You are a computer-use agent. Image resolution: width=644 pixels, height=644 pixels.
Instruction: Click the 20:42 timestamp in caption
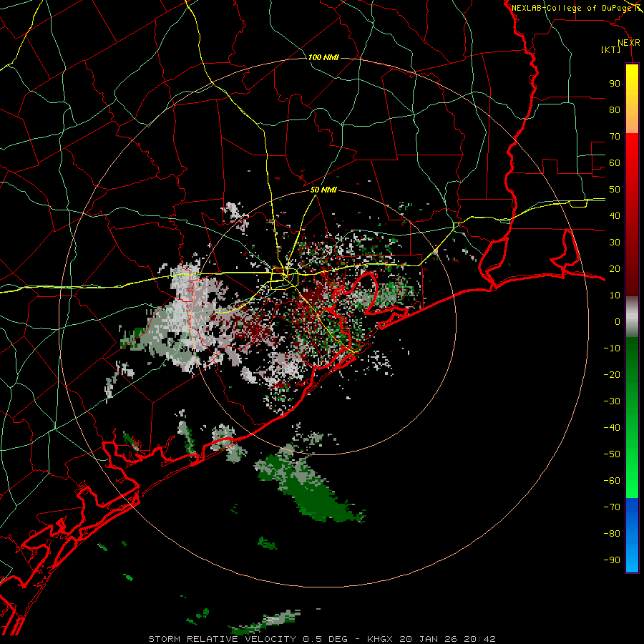pos(479,639)
